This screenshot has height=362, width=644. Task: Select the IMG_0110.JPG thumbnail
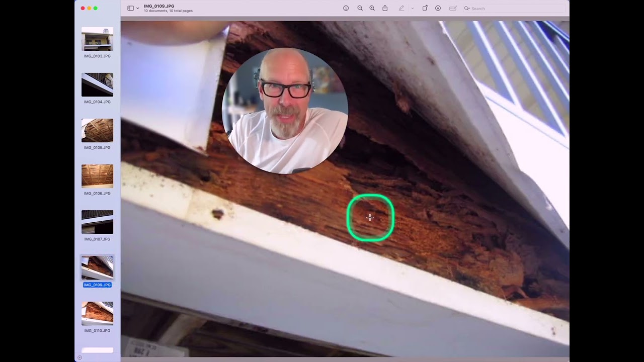[x=97, y=314]
